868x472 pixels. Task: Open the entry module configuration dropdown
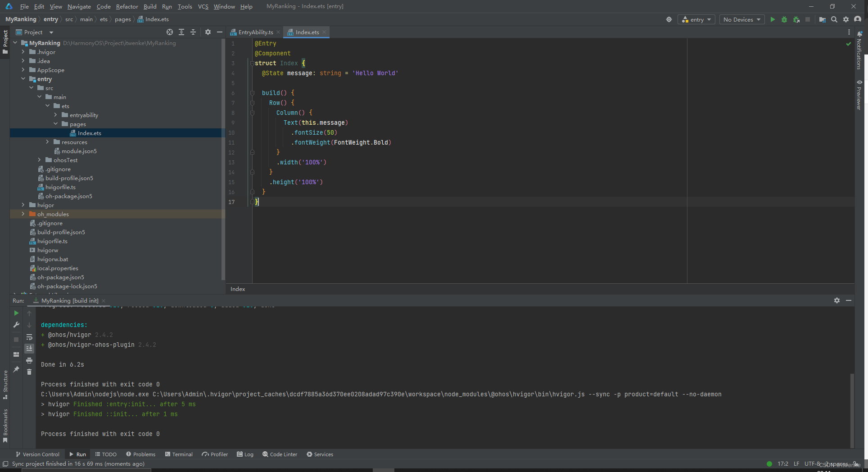point(696,19)
